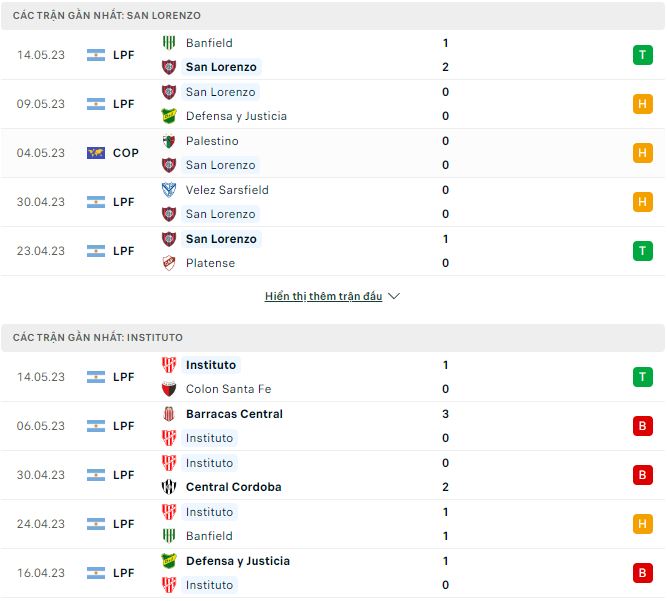The image size is (667, 601).
Task: Click the LPF label on the 24.04.23 row
Action: 124,524
